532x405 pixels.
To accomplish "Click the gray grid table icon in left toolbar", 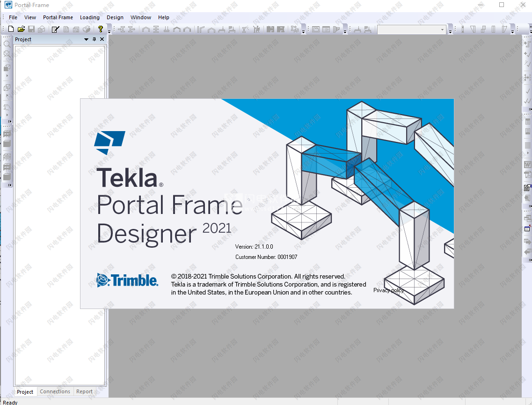I will (x=7, y=157).
